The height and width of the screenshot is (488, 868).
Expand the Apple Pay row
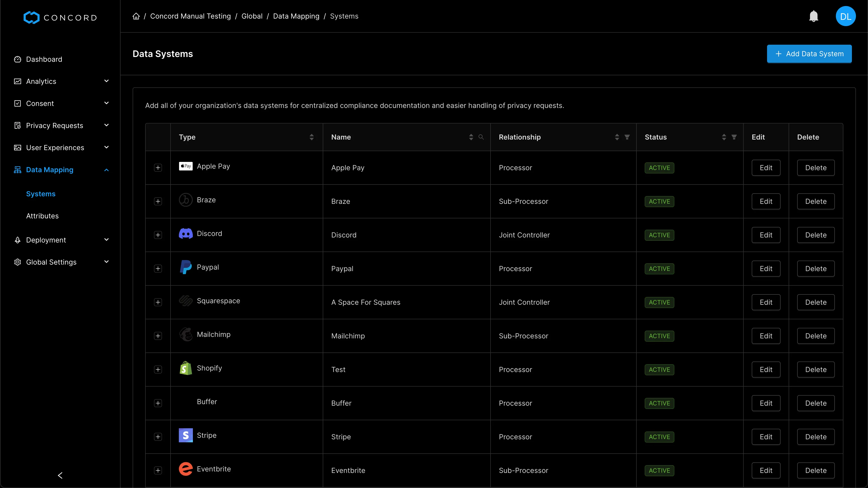click(x=158, y=167)
